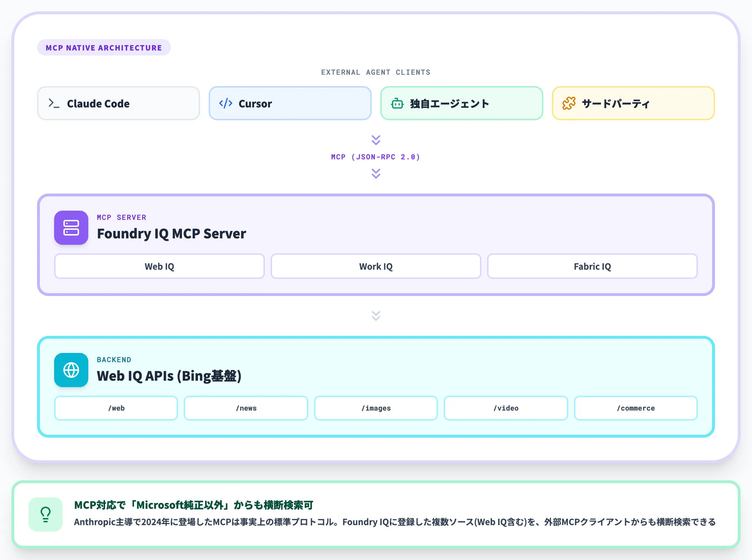Click the Foundry IQ MCP Server heading
The width and height of the screenshot is (752, 560).
coord(171,234)
